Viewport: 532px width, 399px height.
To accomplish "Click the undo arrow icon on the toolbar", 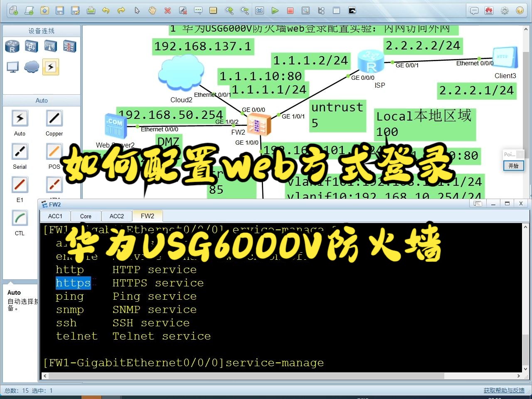I will click(106, 10).
